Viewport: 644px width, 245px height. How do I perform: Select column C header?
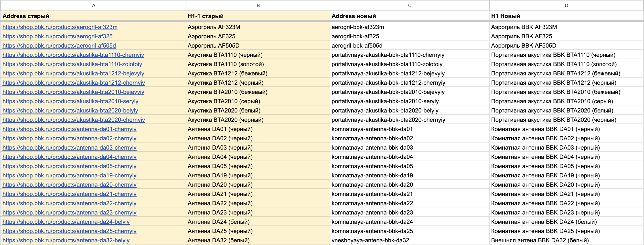410,5
